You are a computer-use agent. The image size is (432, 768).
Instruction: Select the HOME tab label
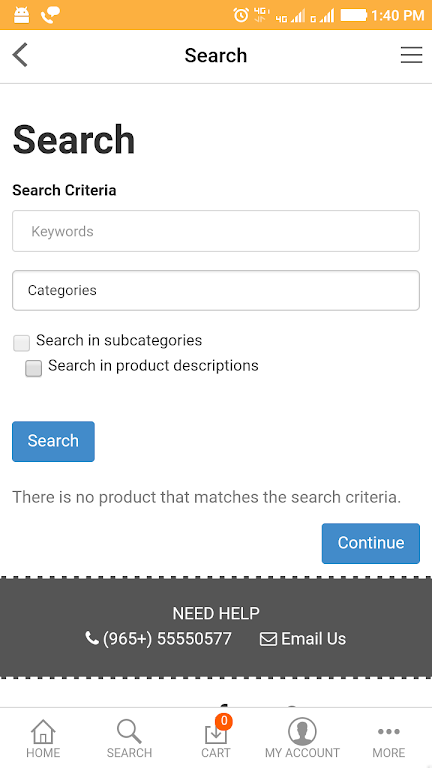[x=43, y=753]
